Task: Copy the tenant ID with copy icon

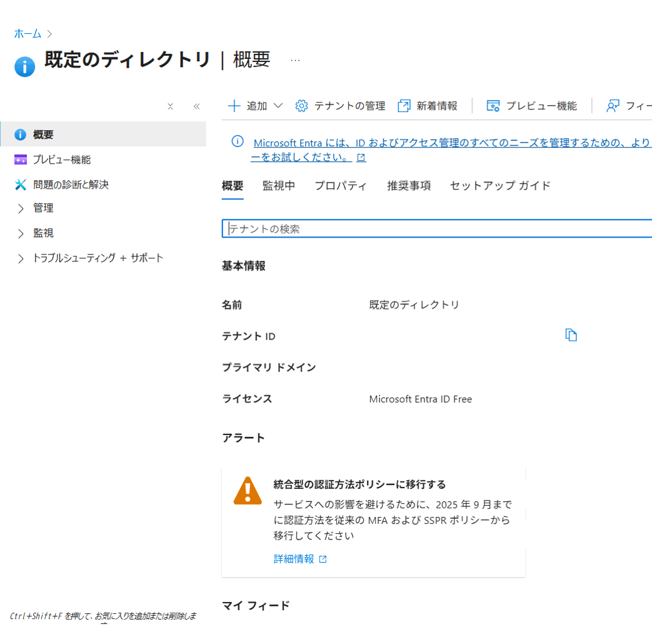Action: click(571, 335)
